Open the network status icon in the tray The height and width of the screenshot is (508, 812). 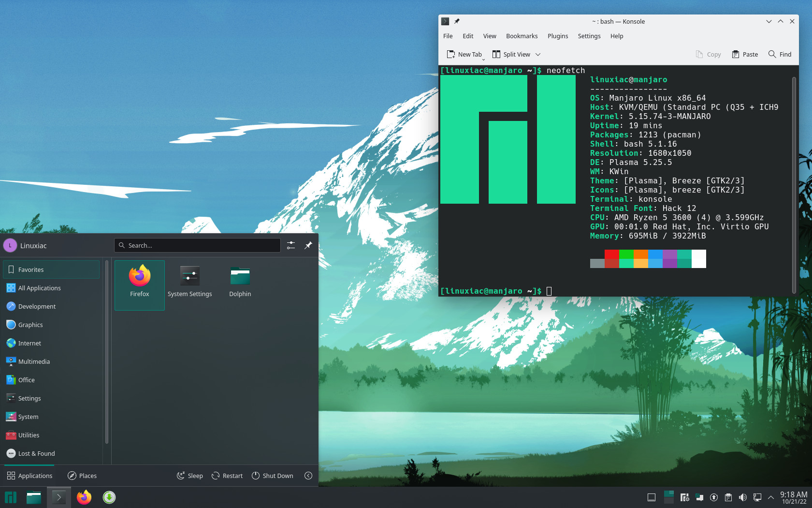757,497
